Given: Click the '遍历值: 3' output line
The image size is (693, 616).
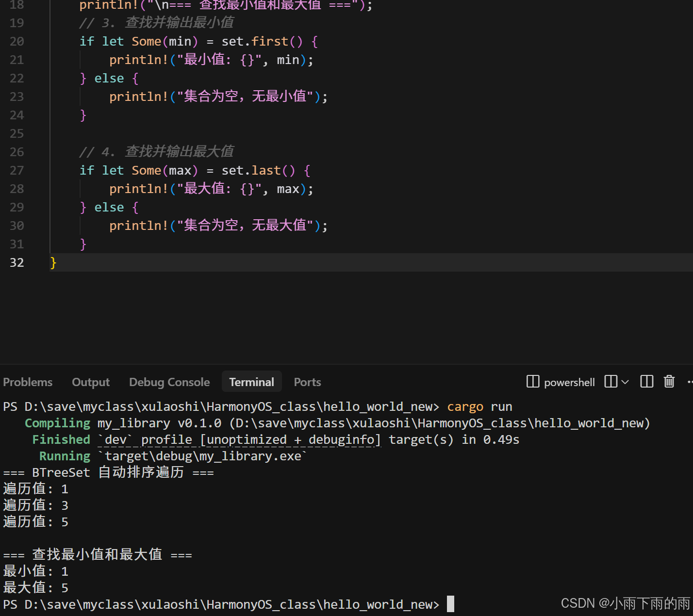Looking at the screenshot, I should (x=36, y=505).
